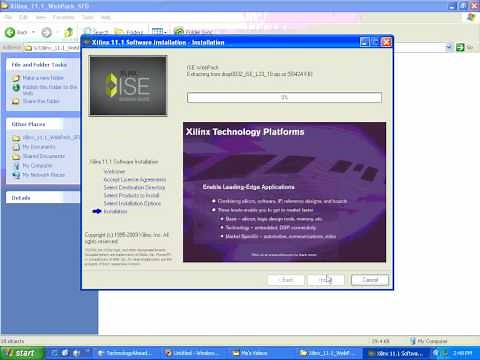Screen dimensions: 480x360
Task: Open Shared Documents in Other Places
Action: point(44,156)
